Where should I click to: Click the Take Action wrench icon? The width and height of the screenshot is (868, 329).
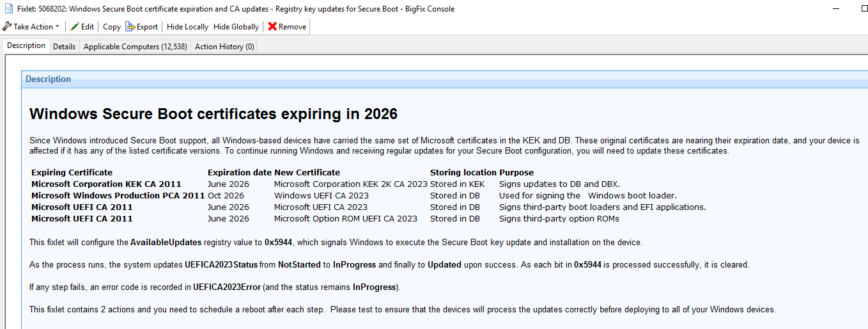pos(7,27)
